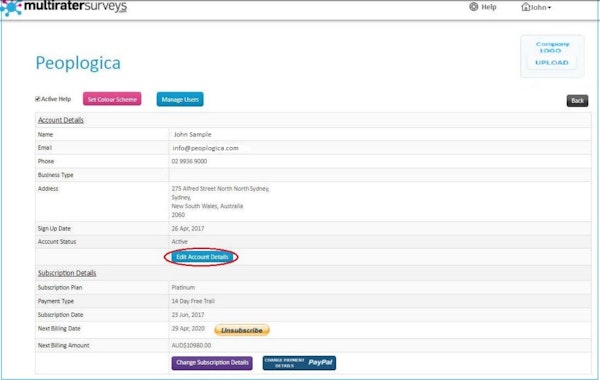The width and height of the screenshot is (600, 380).
Task: Click the Subscription Details heading link
Action: [67, 273]
